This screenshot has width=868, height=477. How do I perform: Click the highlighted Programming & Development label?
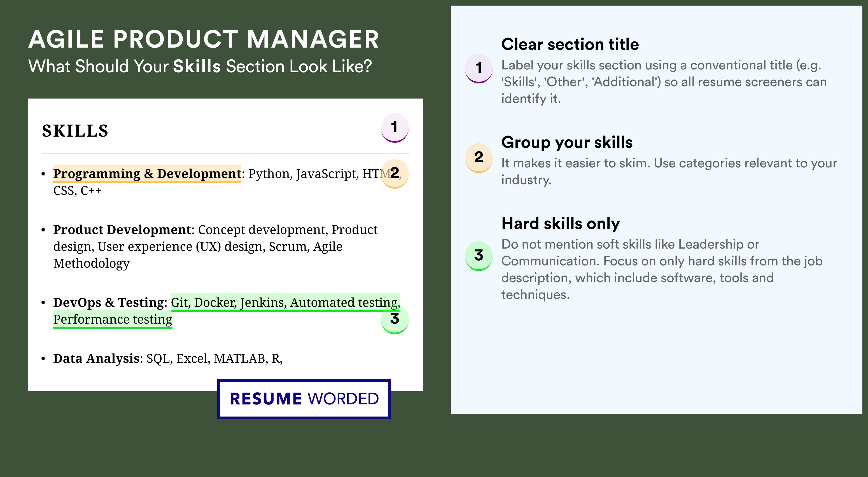click(147, 174)
